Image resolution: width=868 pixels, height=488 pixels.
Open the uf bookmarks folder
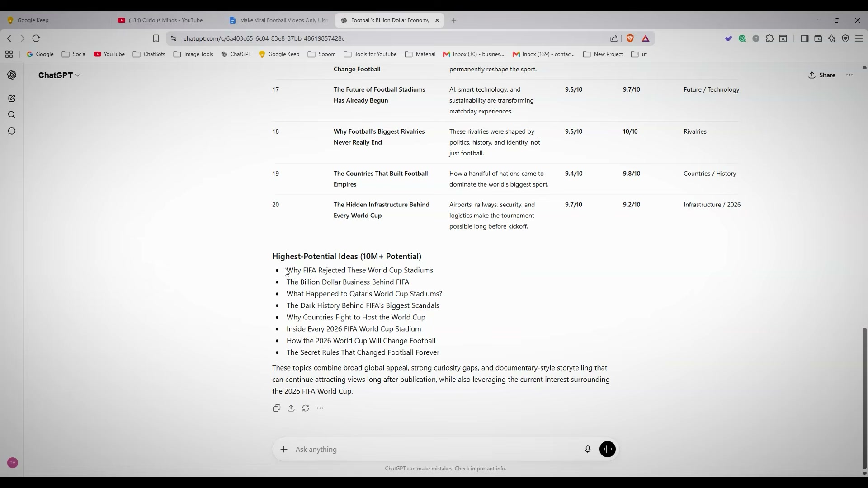pos(639,54)
